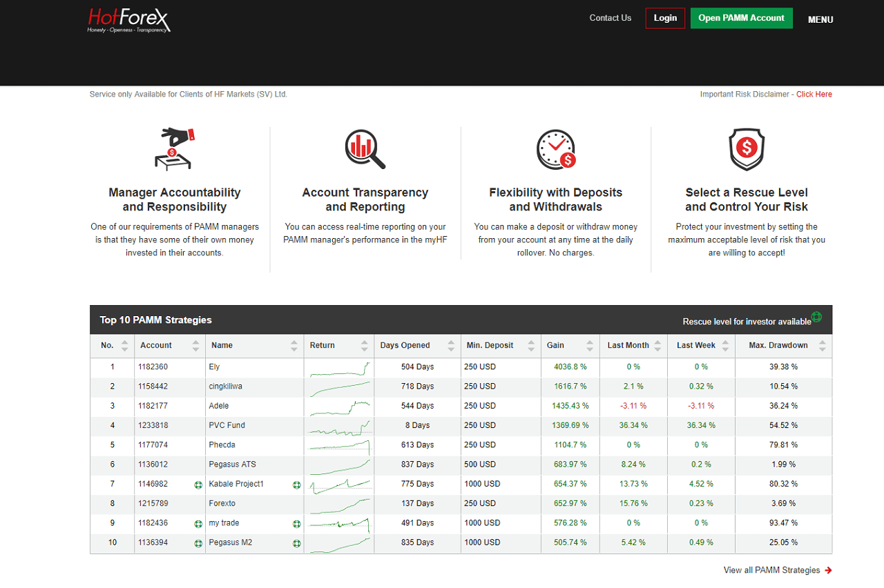Open the MENU navigation
Screen dimensions: 884x588
coord(820,20)
